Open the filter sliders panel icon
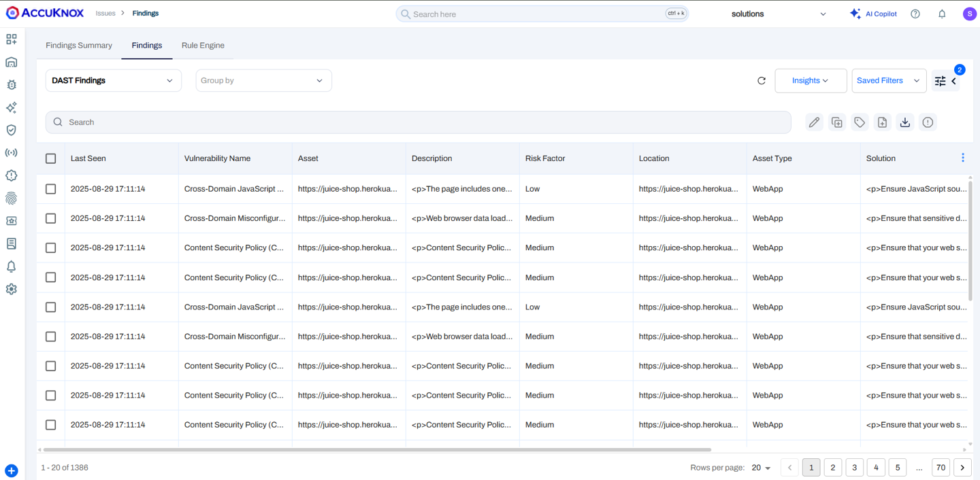 (x=941, y=81)
